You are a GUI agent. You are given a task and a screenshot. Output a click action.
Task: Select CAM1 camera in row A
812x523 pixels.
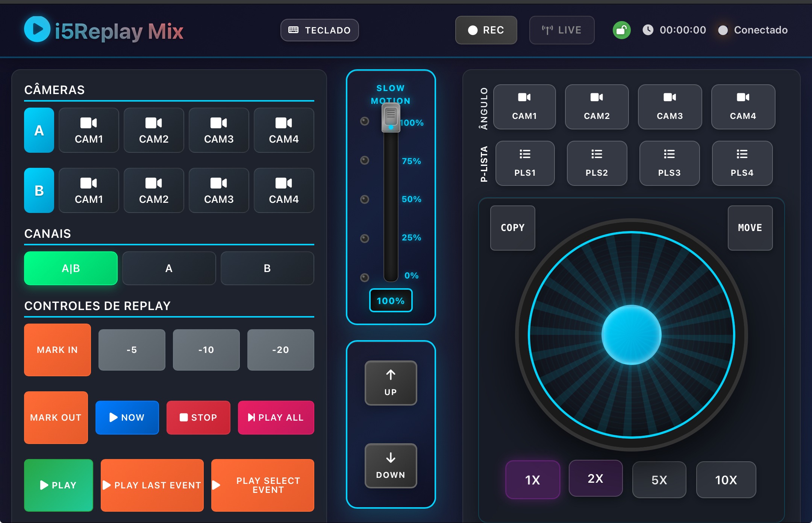click(x=89, y=130)
